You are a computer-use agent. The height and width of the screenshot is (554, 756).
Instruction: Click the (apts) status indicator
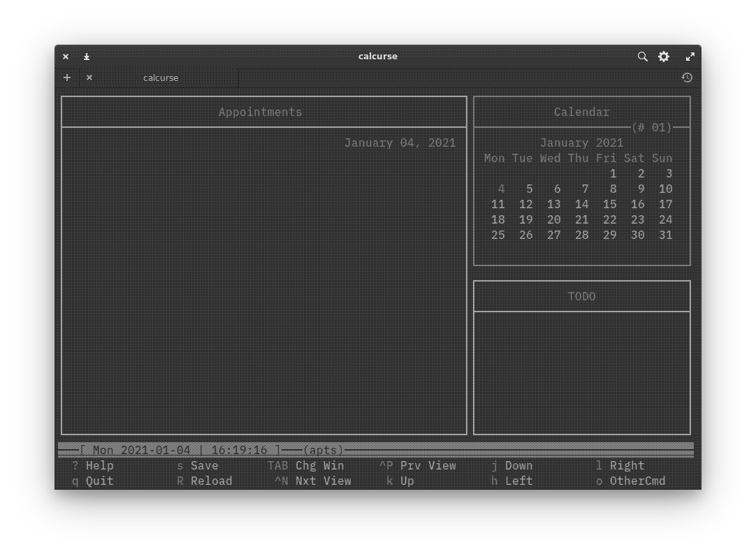(323, 450)
